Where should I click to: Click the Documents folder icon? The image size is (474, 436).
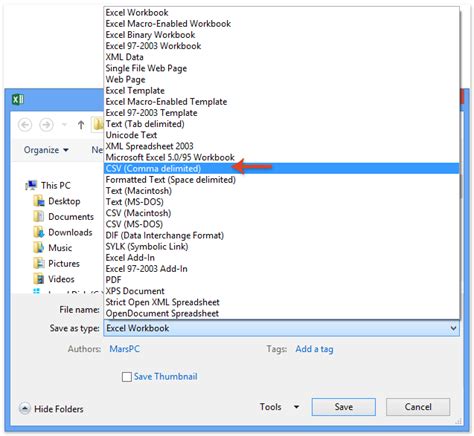39,217
